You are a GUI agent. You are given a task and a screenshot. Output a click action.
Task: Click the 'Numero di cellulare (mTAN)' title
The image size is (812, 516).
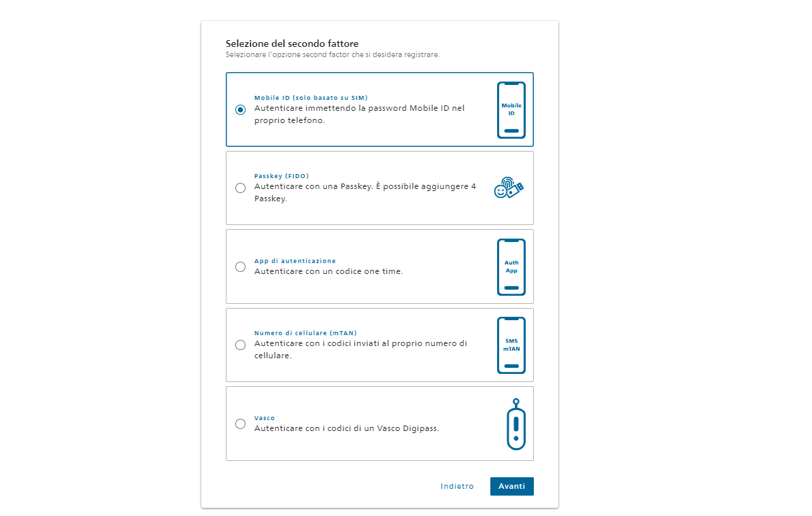(305, 333)
